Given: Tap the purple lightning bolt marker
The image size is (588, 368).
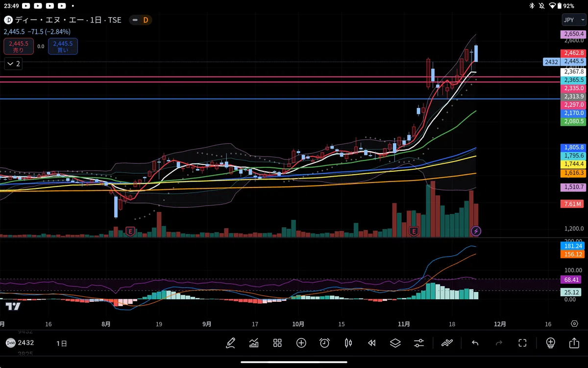Looking at the screenshot, I should pos(476,231).
